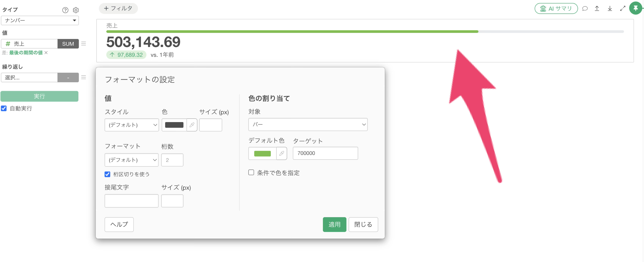Remove the 最後の期間の値 difference setting
The height and width of the screenshot is (262, 644).
click(x=46, y=52)
